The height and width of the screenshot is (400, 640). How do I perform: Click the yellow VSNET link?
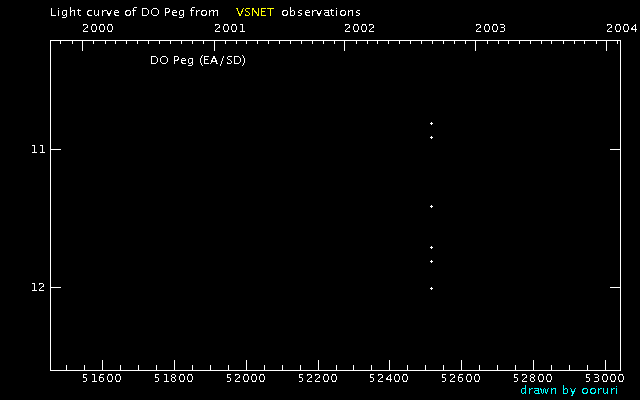(x=255, y=12)
